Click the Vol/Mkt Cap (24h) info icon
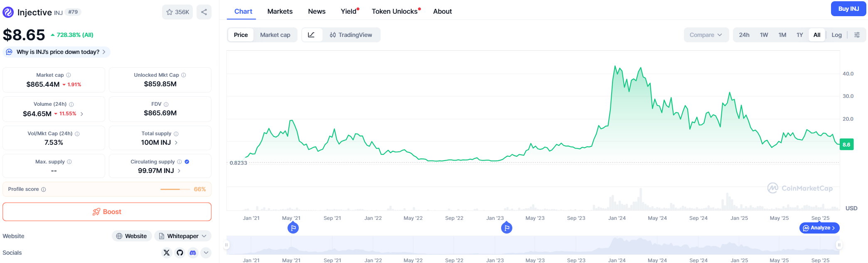868x263 pixels. (77, 134)
